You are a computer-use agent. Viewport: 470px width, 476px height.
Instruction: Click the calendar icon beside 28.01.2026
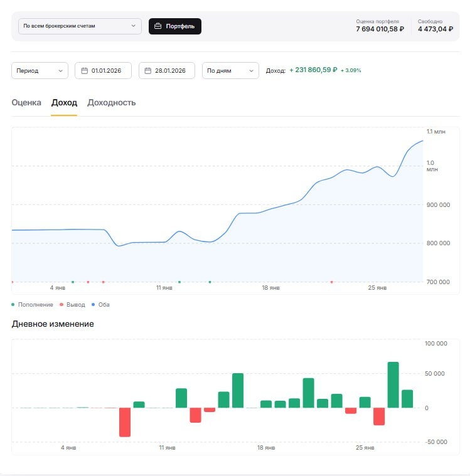(x=148, y=71)
